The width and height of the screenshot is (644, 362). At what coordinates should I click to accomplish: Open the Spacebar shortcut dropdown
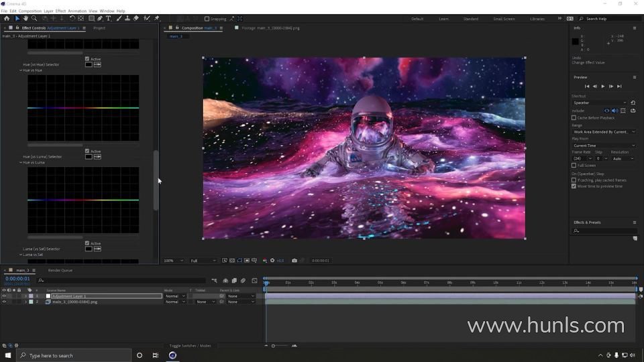point(600,103)
